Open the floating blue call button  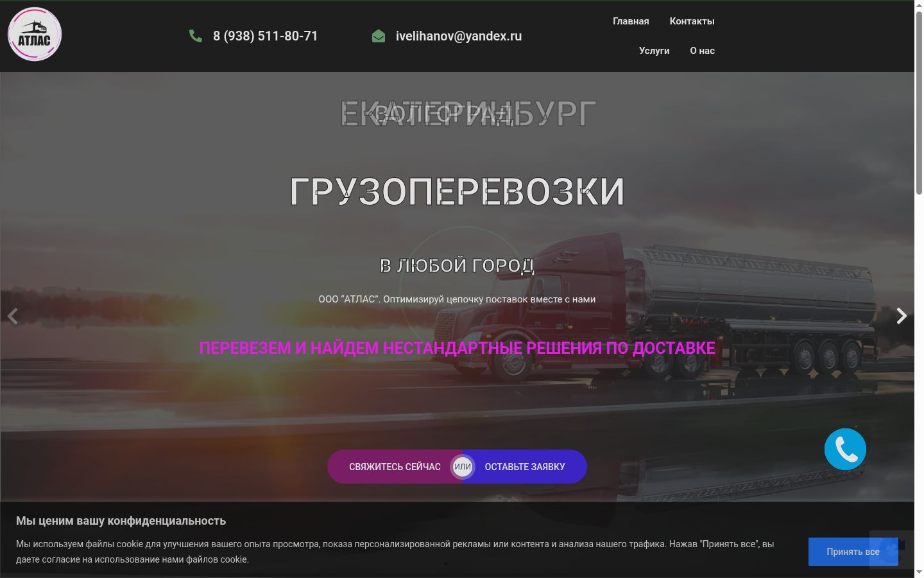(845, 450)
